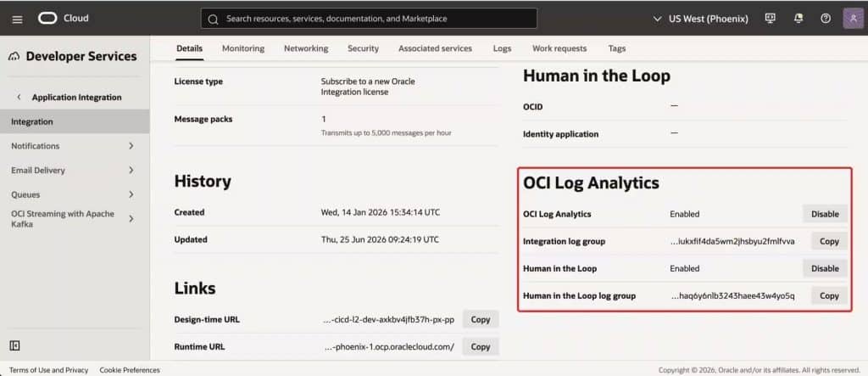Expand the Notifications submenu chevron
Image resolution: width=868 pixels, height=376 pixels.
131,146
